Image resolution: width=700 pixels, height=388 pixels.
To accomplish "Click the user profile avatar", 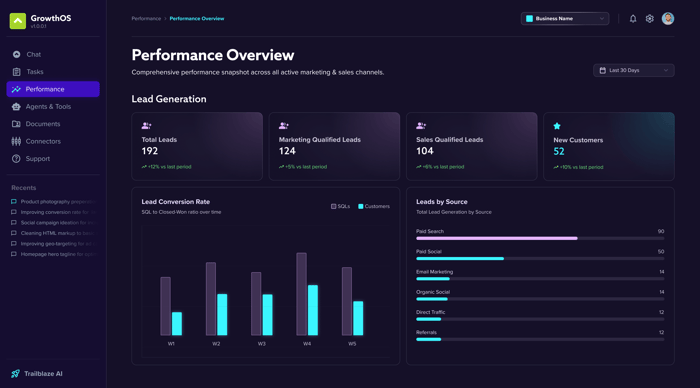I will [x=668, y=19].
